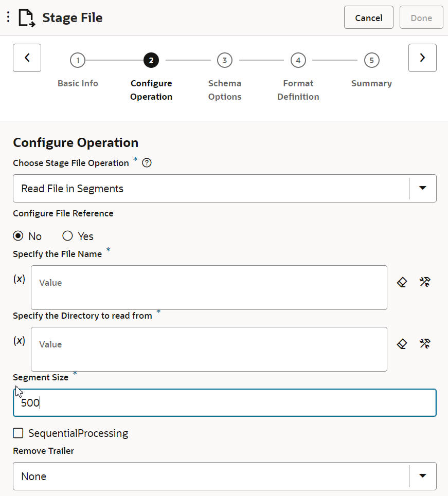Open the Remove Trailer dropdown
This screenshot has width=448, height=496.
tap(422, 476)
